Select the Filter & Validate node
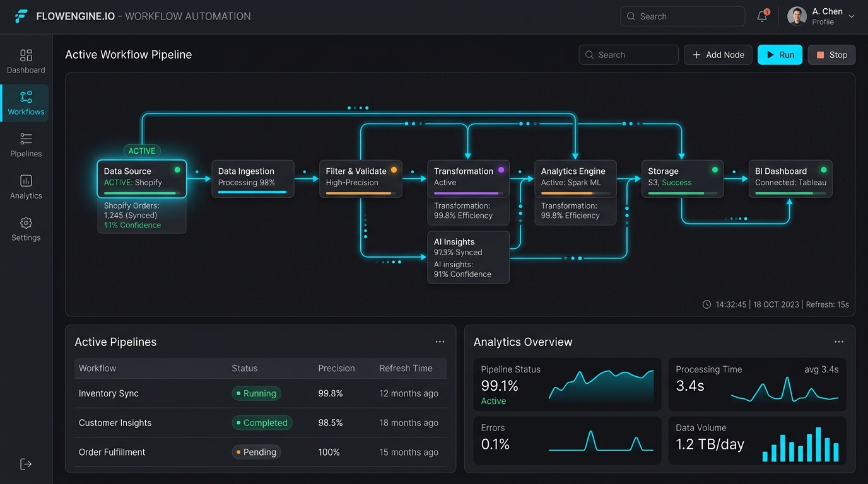 (361, 179)
